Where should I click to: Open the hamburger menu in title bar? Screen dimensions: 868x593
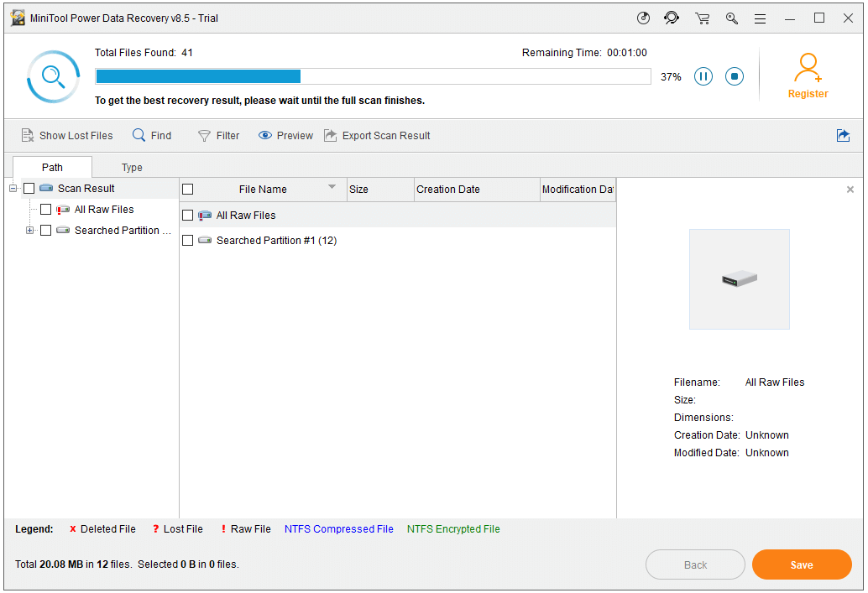(761, 18)
